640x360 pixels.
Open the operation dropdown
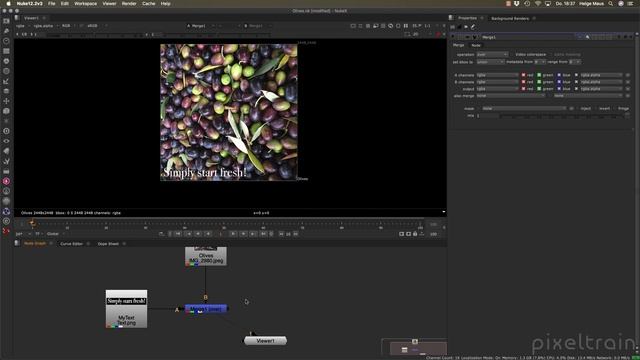pos(492,54)
